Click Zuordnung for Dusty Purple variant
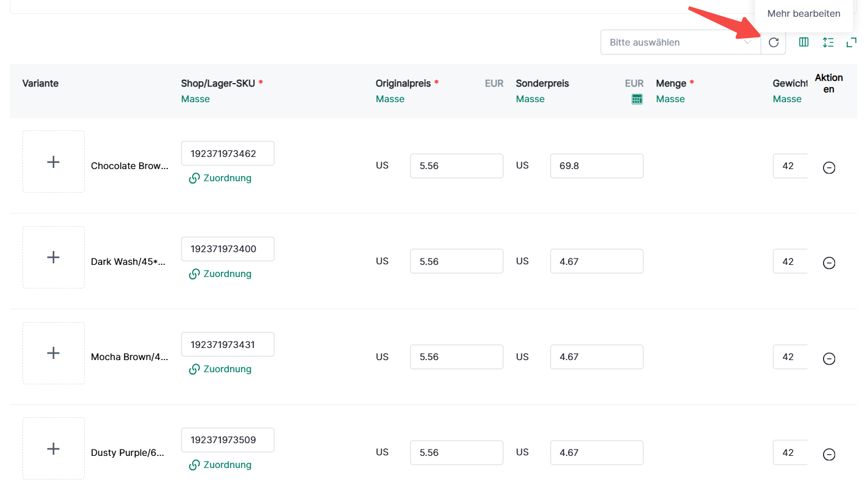868x498 pixels. point(221,465)
